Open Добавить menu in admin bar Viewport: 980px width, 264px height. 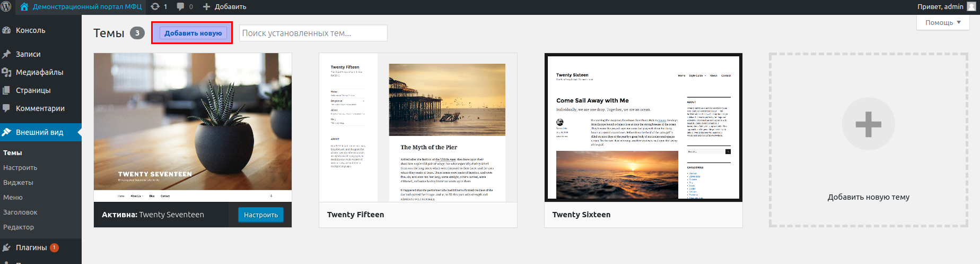click(230, 7)
